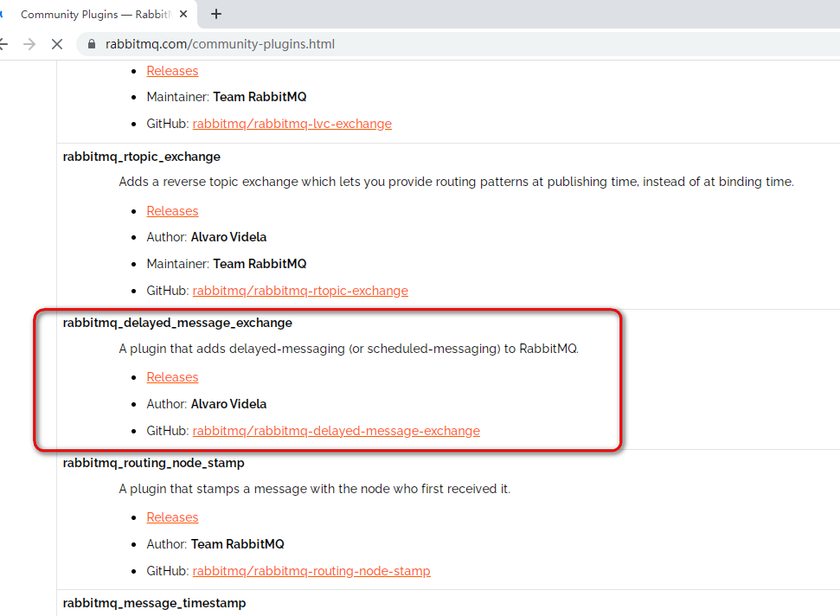Open rabbitmq/rabbitmq-routing-node-stamp GitHub link
This screenshot has width=840, height=616.
pyautogui.click(x=311, y=571)
